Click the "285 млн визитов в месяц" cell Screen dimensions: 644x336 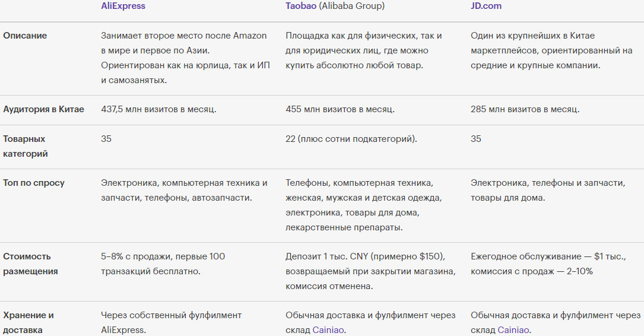[x=525, y=109]
